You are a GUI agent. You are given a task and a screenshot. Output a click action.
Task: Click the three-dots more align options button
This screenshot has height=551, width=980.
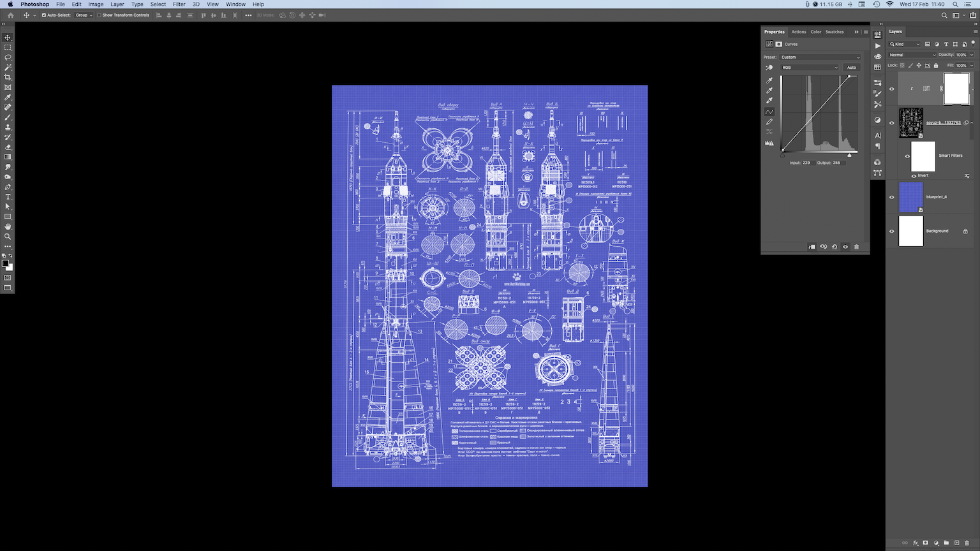pyautogui.click(x=248, y=15)
